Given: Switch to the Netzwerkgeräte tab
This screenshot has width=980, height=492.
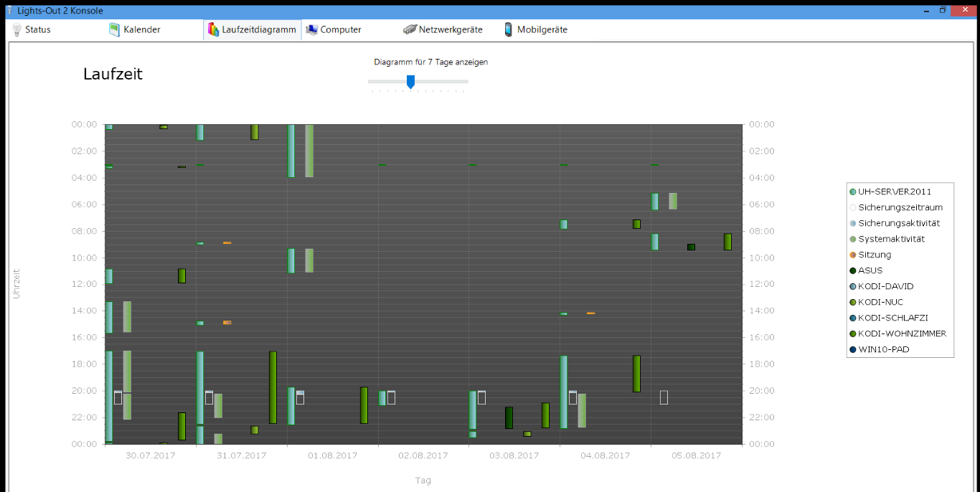Looking at the screenshot, I should pyautogui.click(x=450, y=29).
